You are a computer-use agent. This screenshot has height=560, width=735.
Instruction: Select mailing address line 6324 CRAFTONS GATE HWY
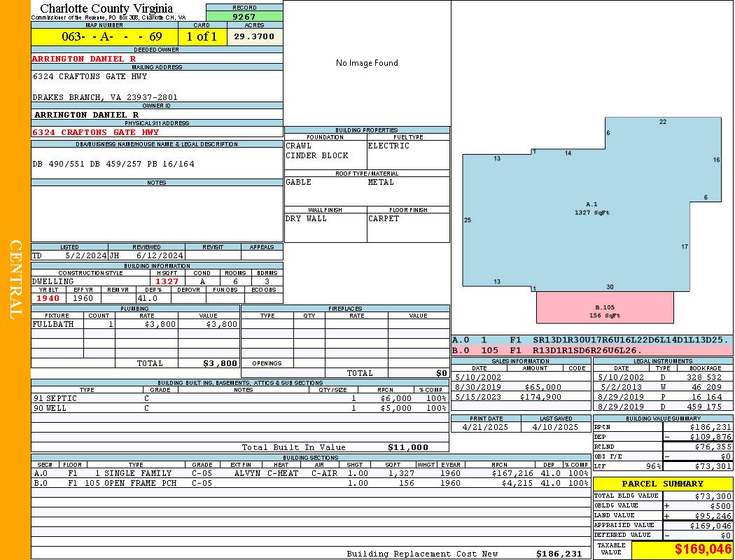(x=90, y=76)
